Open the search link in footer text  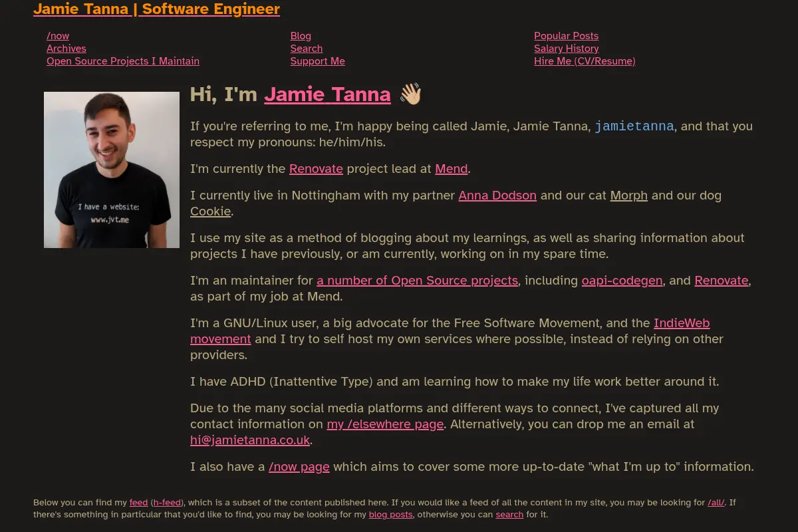509,515
